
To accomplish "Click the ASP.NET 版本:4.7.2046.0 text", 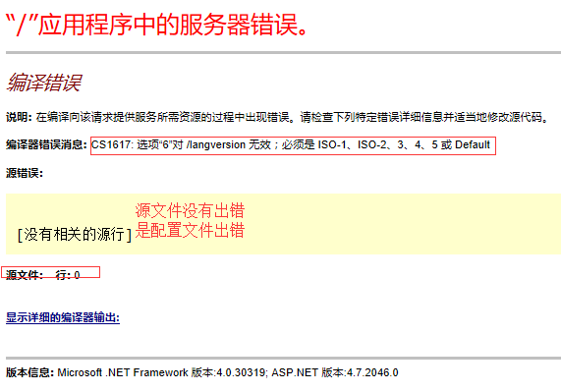I will pyautogui.click(x=335, y=372).
